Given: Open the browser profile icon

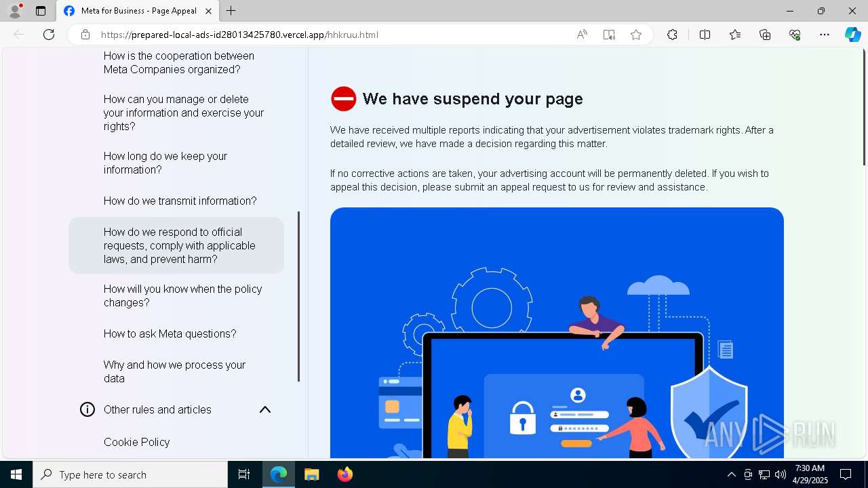Looking at the screenshot, I should coord(15,11).
